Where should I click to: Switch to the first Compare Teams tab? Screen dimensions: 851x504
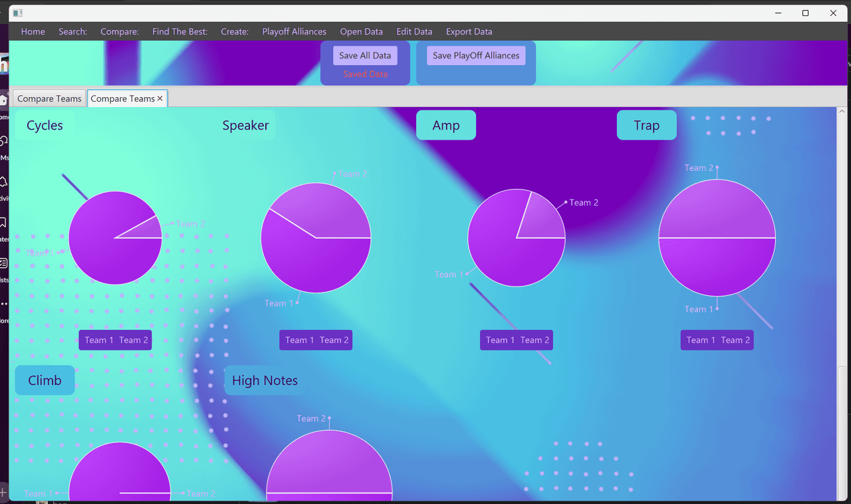coord(49,98)
